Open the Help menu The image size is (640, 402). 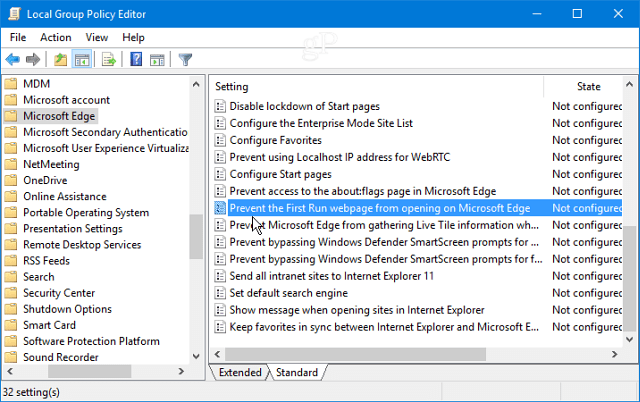coord(133,38)
